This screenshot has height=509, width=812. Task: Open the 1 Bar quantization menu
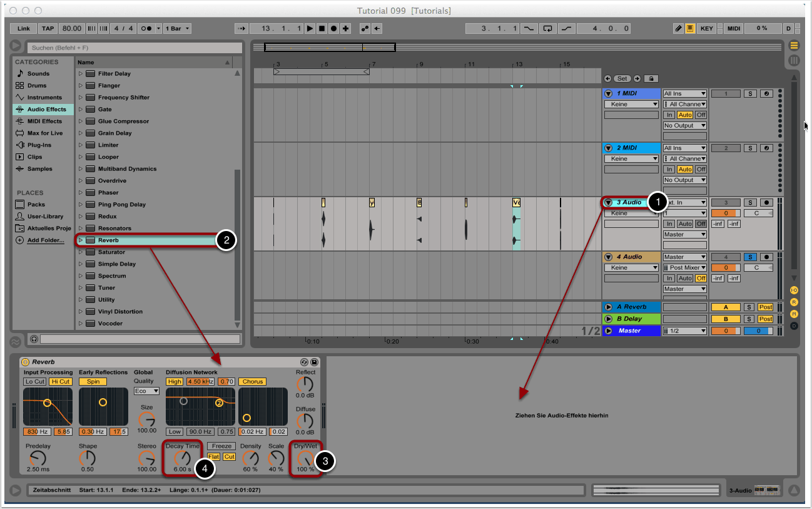click(x=178, y=29)
